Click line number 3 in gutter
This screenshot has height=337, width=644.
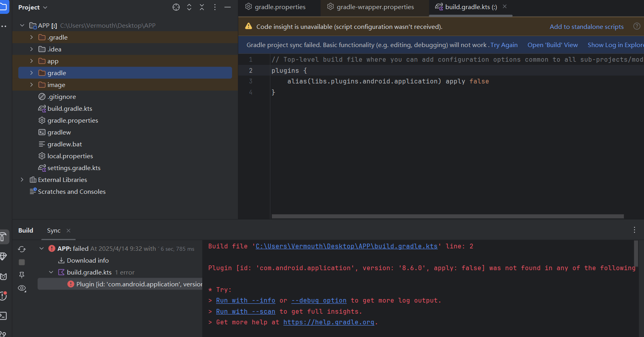[x=251, y=81]
